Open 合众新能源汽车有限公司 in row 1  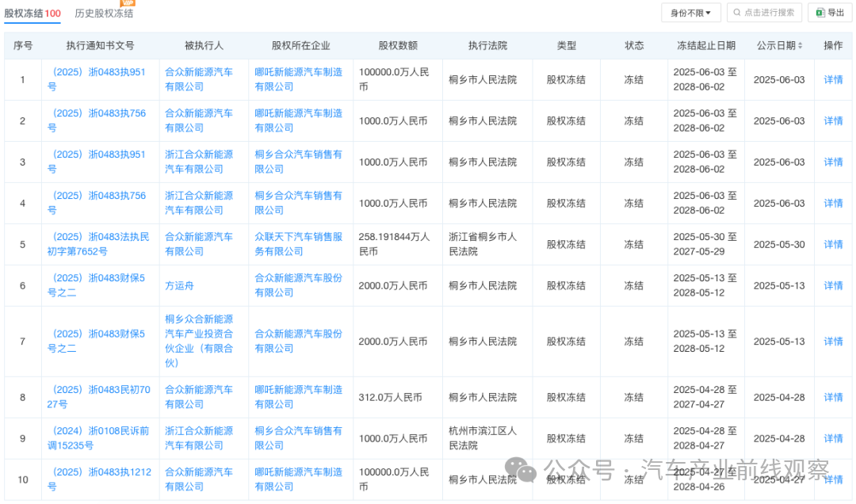(199, 80)
